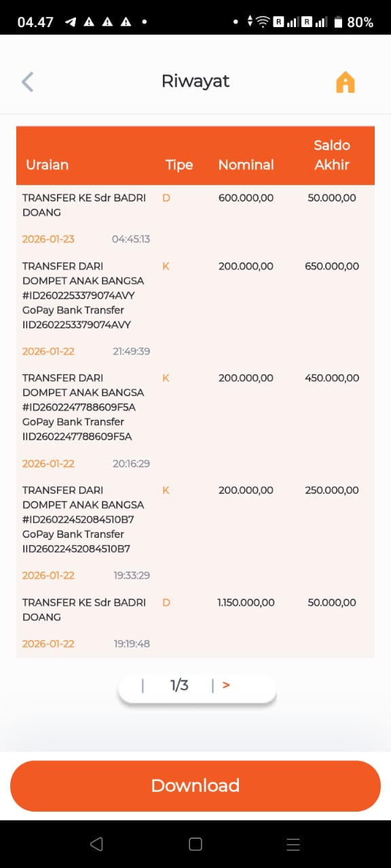Viewport: 391px width, 868px height.
Task: Tap the Telegram notification icon in status bar
Action: point(70,22)
